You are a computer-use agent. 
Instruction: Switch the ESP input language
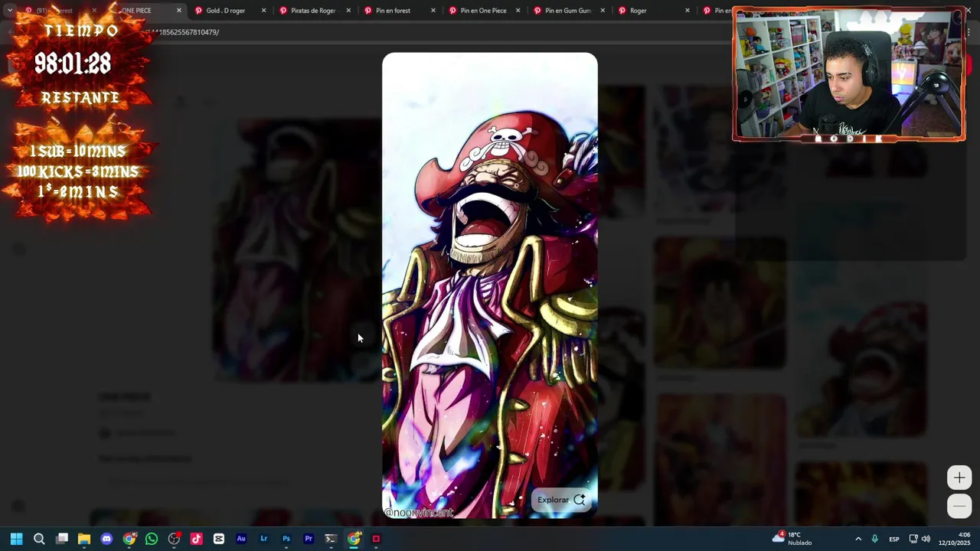tap(894, 539)
